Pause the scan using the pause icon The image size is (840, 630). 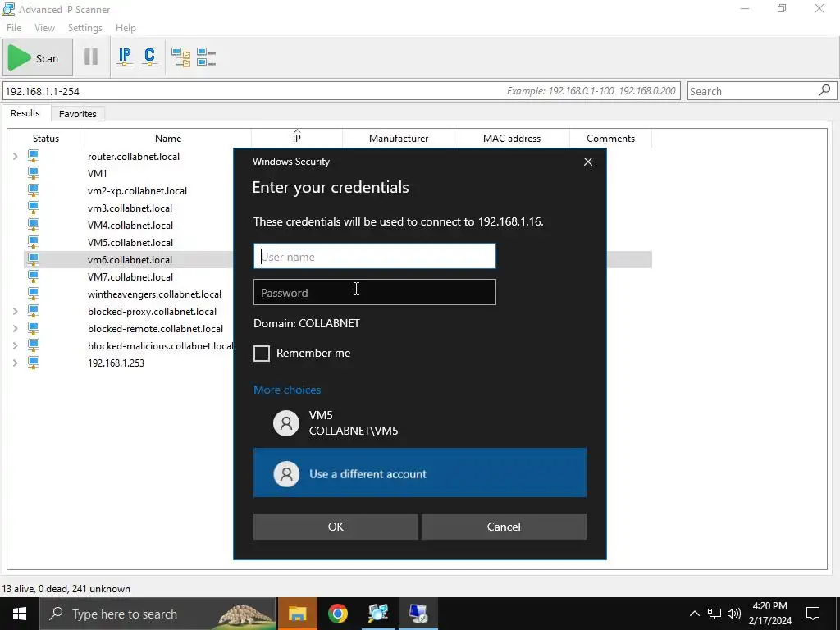coord(91,57)
